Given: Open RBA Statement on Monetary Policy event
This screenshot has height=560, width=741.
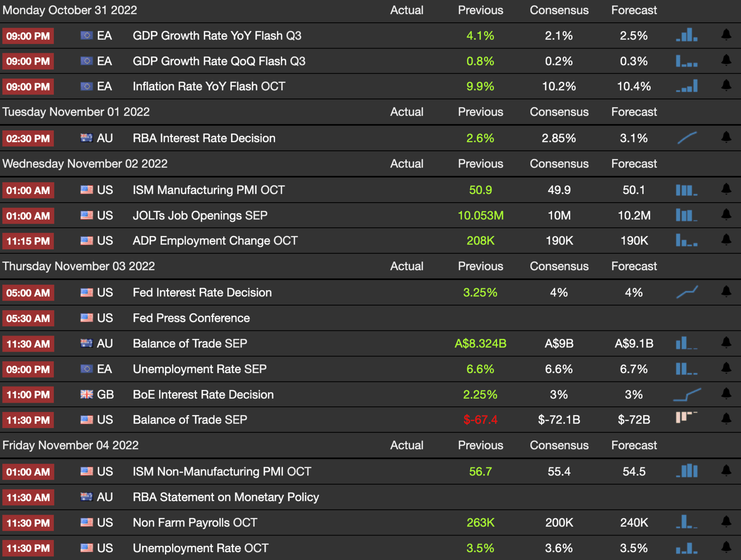Looking at the screenshot, I should [226, 497].
